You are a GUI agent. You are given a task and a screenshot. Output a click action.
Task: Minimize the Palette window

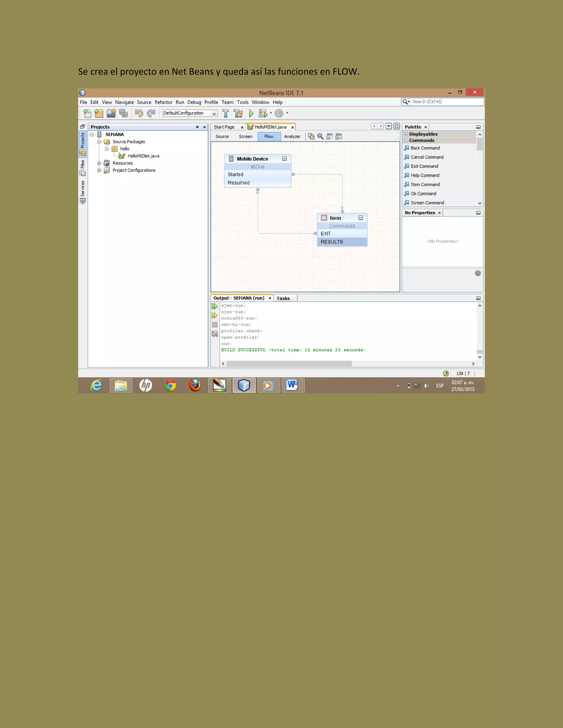click(478, 127)
